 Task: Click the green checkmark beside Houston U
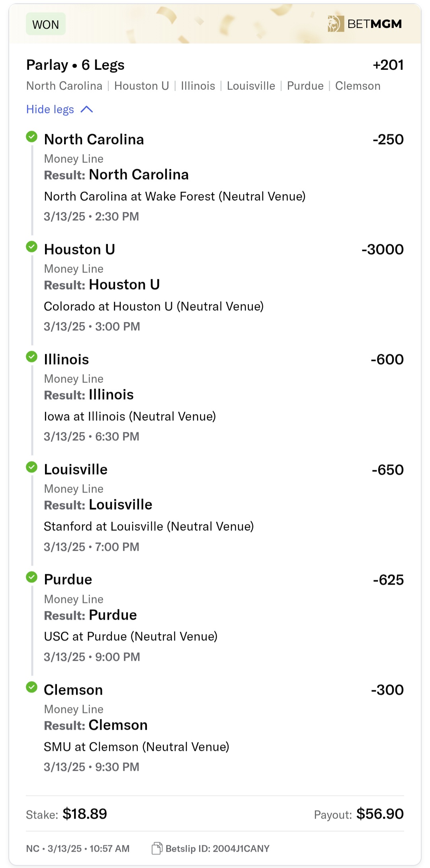point(31,247)
